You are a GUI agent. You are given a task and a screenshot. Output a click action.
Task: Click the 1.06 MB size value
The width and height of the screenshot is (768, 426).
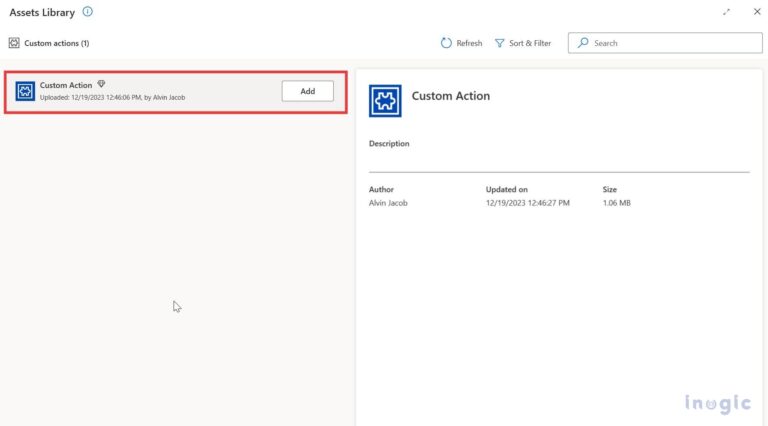pyautogui.click(x=616, y=203)
